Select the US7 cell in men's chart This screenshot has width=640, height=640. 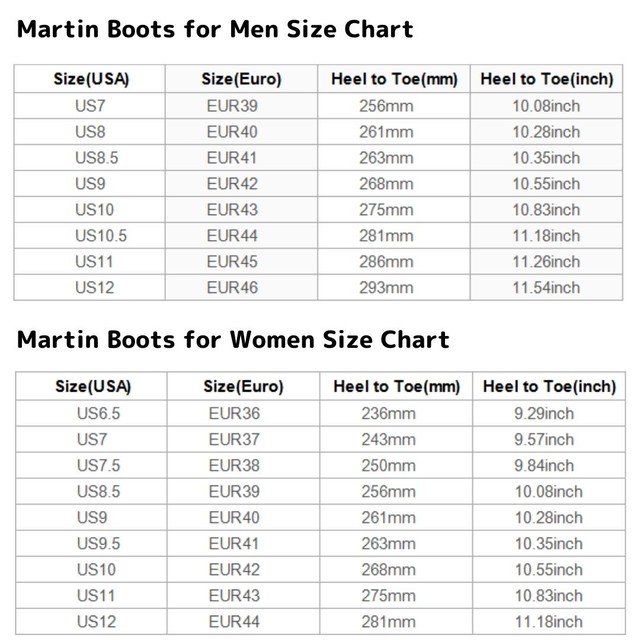point(90,106)
